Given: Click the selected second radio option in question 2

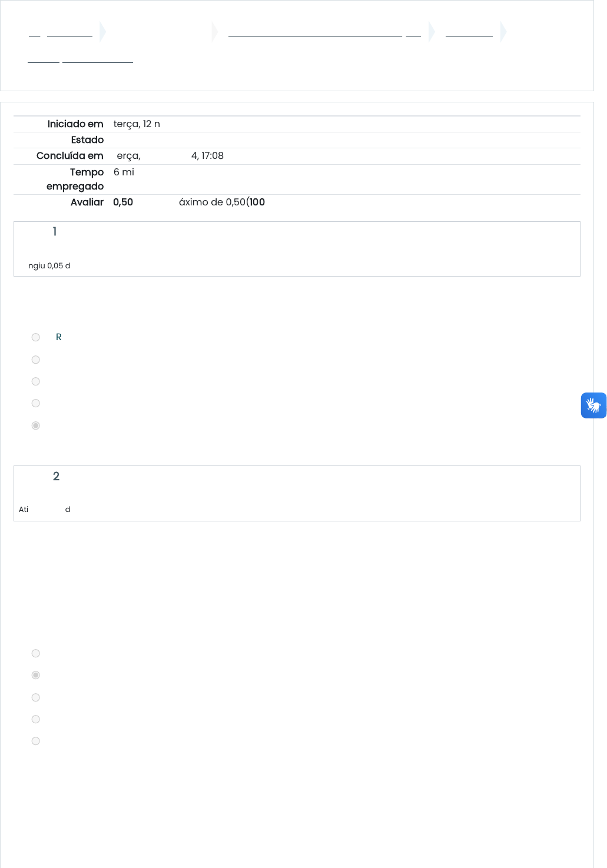Looking at the screenshot, I should (36, 675).
